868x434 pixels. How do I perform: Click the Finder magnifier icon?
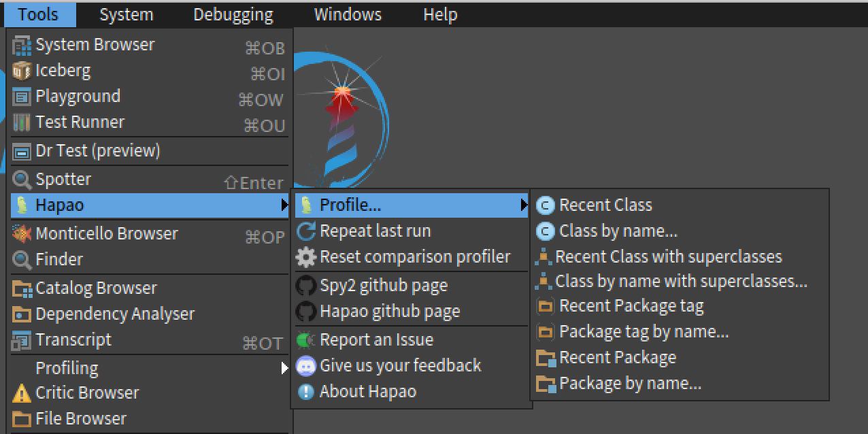pyautogui.click(x=22, y=260)
